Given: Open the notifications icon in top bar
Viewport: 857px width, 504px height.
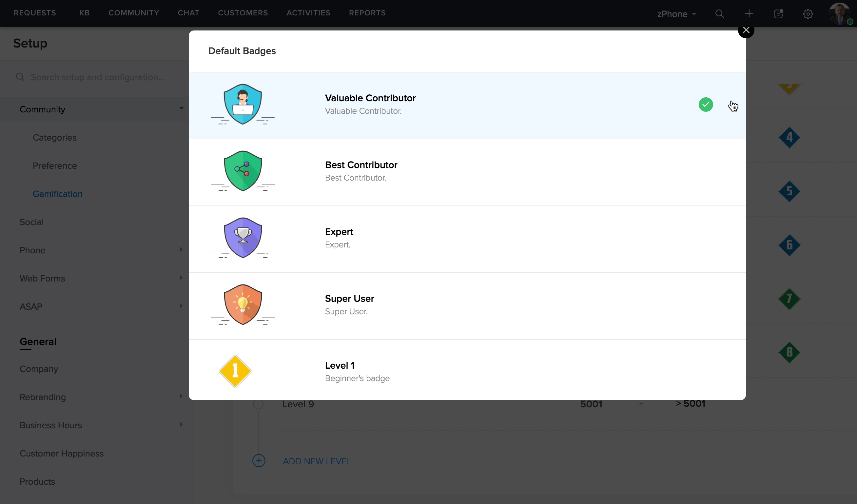Looking at the screenshot, I should tap(778, 14).
